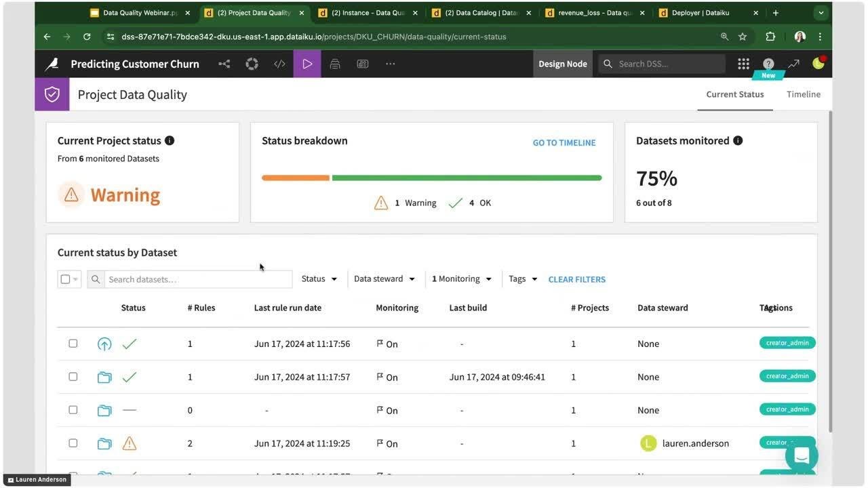Click Predicting Customer Churn project name
The height and width of the screenshot is (488, 868).
(x=135, y=64)
